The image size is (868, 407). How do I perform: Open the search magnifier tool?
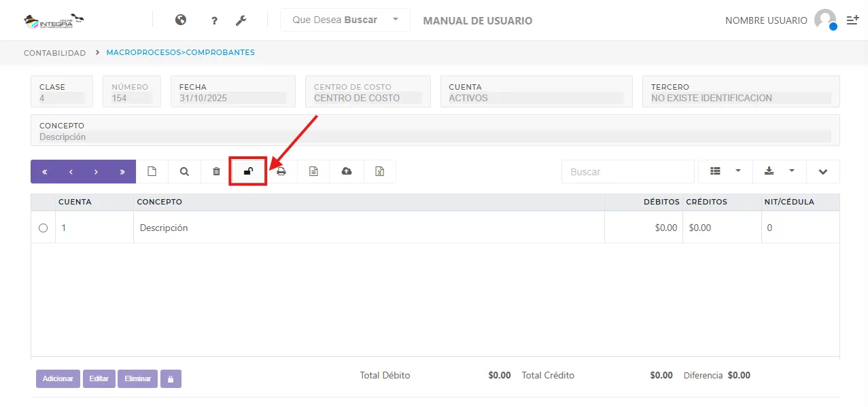pyautogui.click(x=184, y=171)
